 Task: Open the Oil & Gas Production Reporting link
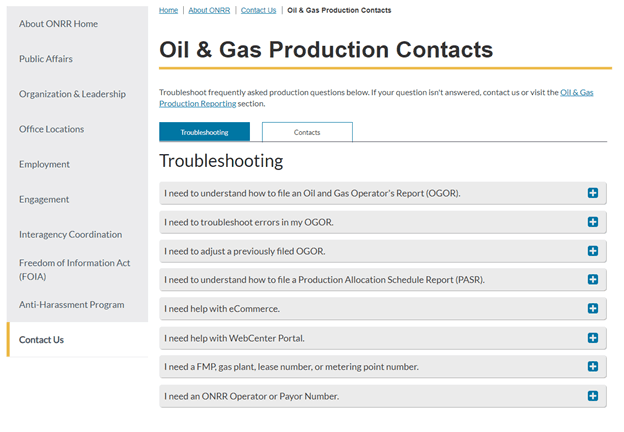click(576, 92)
